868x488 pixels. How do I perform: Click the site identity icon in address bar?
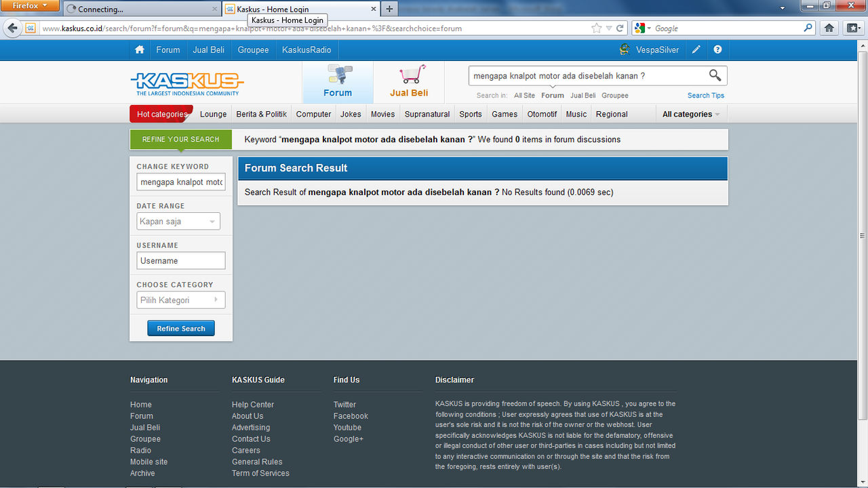pos(31,28)
